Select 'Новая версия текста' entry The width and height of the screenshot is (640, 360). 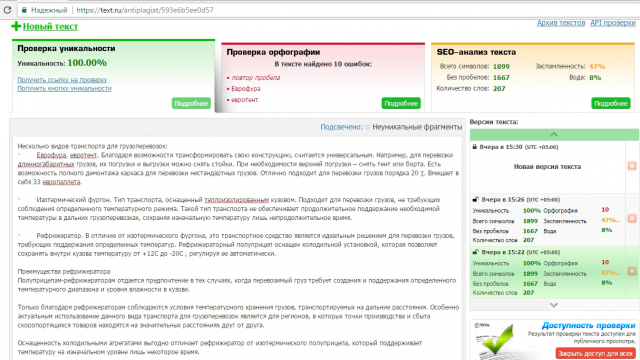(547, 167)
